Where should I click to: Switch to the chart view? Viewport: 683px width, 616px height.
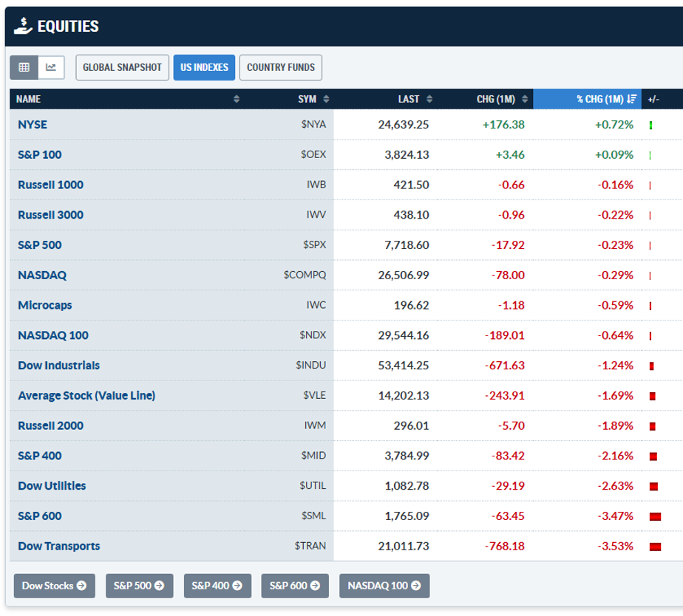(52, 67)
